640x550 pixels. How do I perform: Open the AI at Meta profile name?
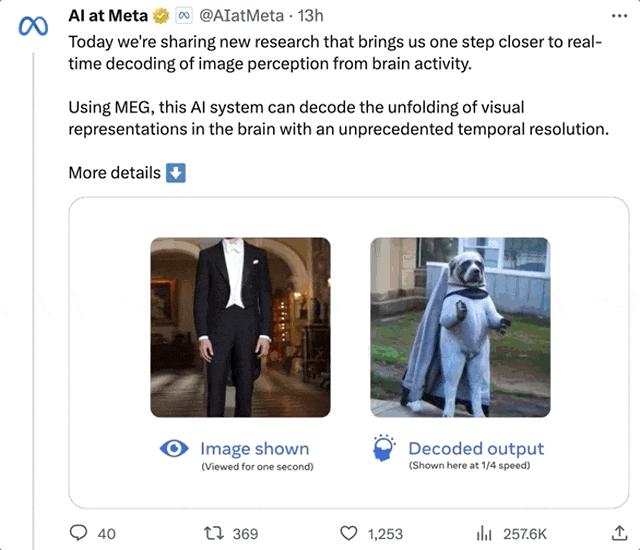click(108, 16)
